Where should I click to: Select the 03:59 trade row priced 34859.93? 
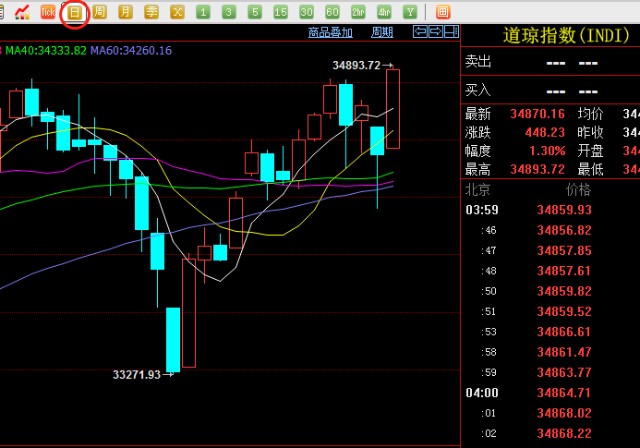click(x=550, y=210)
